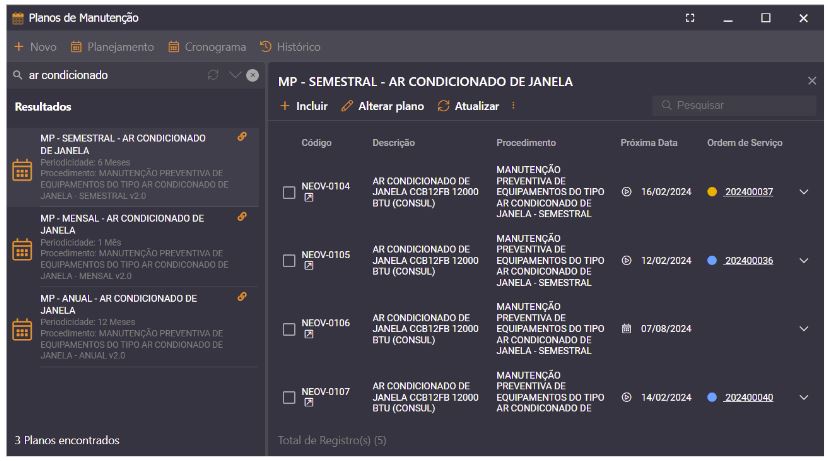This screenshot has height=461, width=828.
Task: Click play icon beside date 16/02/2024
Action: pyautogui.click(x=626, y=192)
